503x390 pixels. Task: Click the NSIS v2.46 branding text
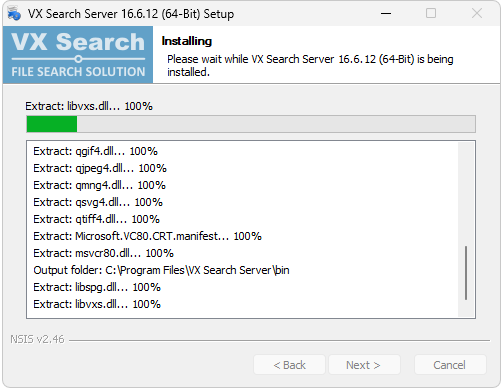pyautogui.click(x=37, y=339)
